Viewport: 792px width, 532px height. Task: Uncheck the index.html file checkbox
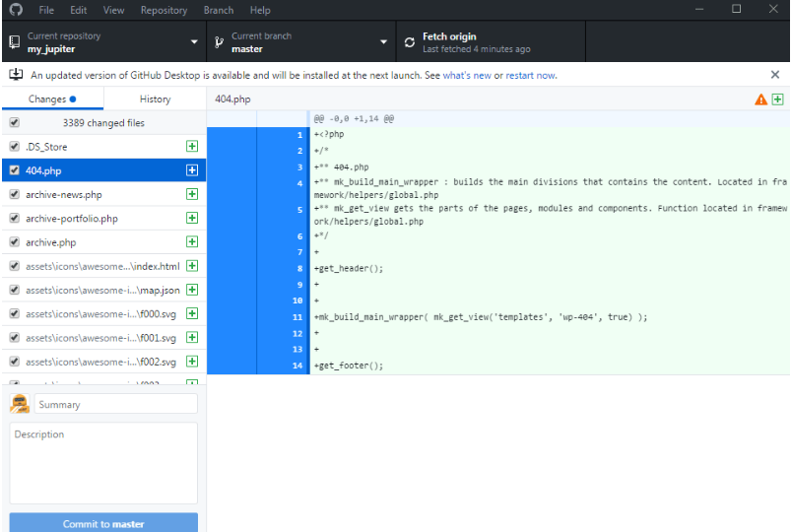(x=15, y=266)
